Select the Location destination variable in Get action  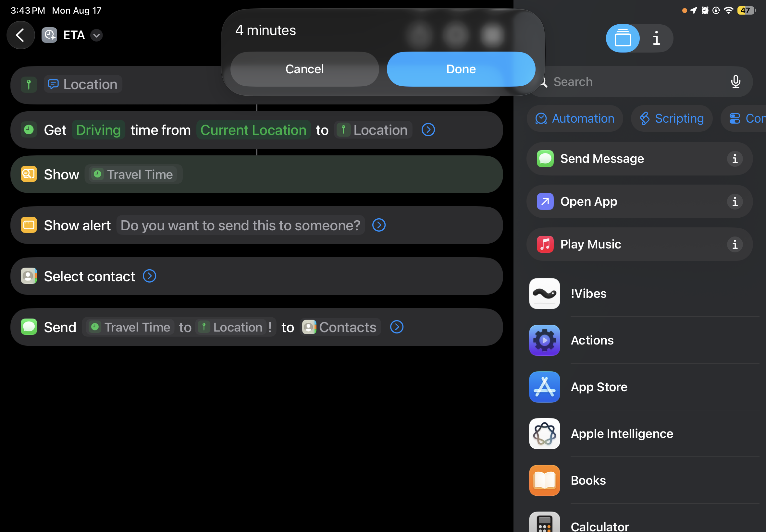pyautogui.click(x=373, y=130)
